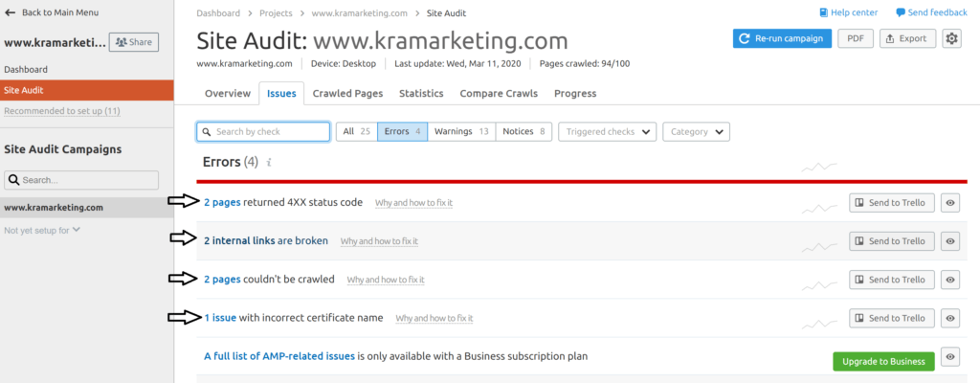Filter issues by Errors 4
Screen dimensions: 980x383
[403, 131]
